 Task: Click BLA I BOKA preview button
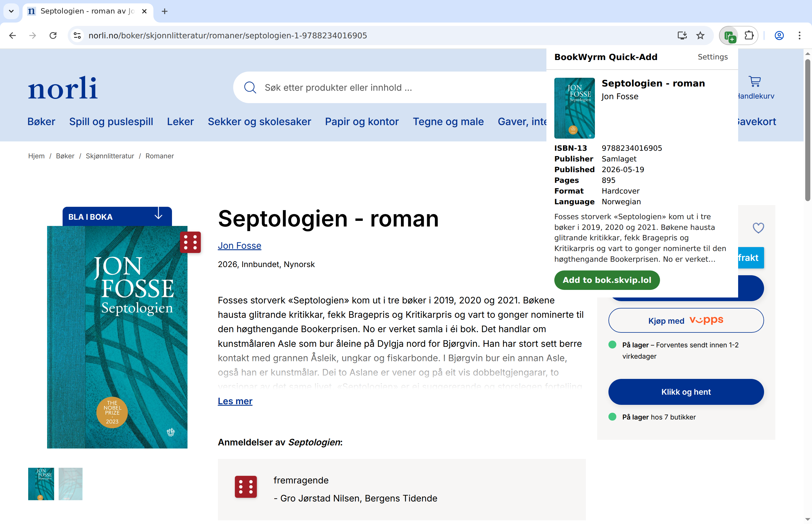pyautogui.click(x=117, y=216)
